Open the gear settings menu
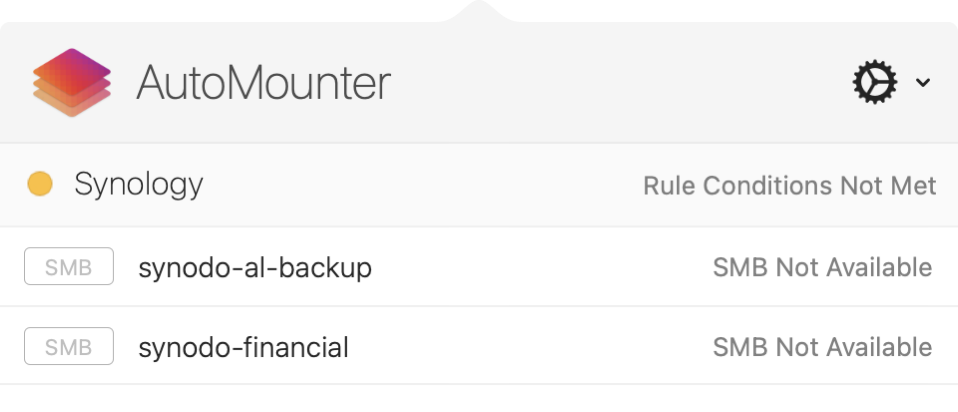 pos(875,82)
